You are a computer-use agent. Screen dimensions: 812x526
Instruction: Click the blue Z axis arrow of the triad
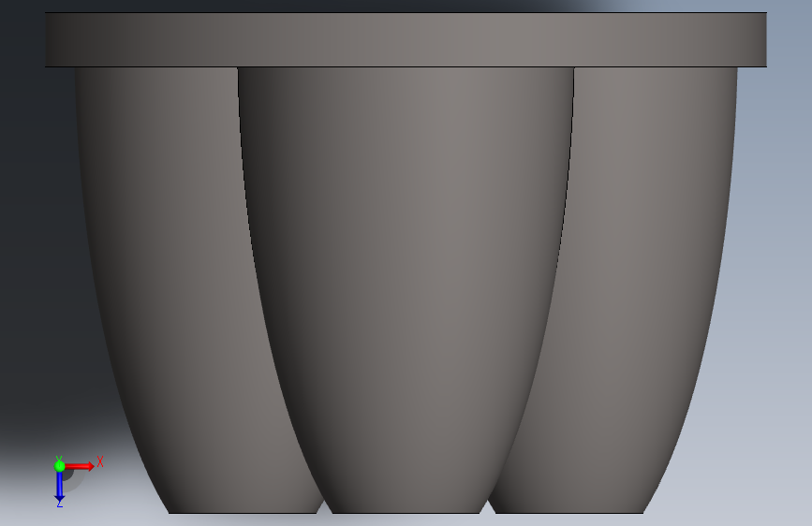[60, 488]
